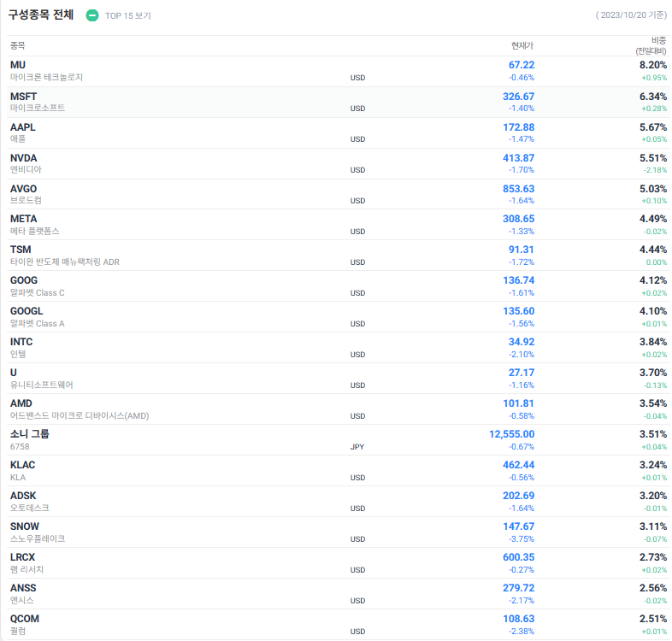Open the QCOM ticker
672x641 pixels.
(x=25, y=620)
